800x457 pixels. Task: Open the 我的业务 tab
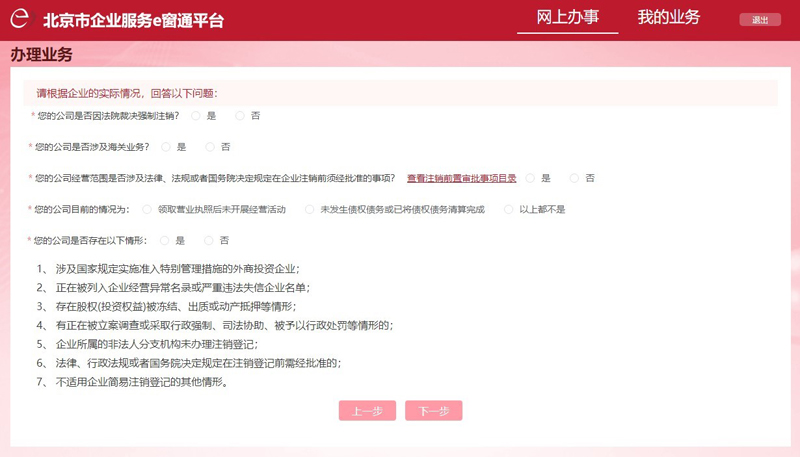tap(669, 18)
